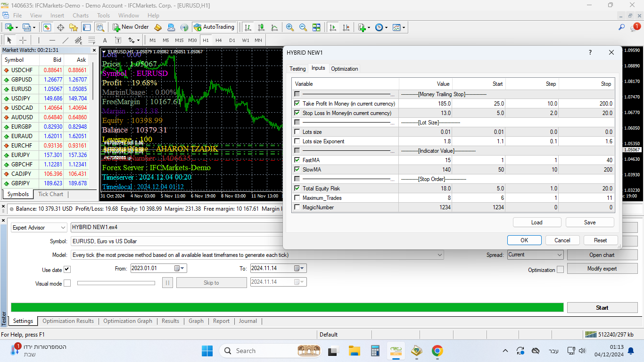644x362 pixels.
Task: Enable the Maximum_Trades optimization checkbox
Action: tap(297, 198)
